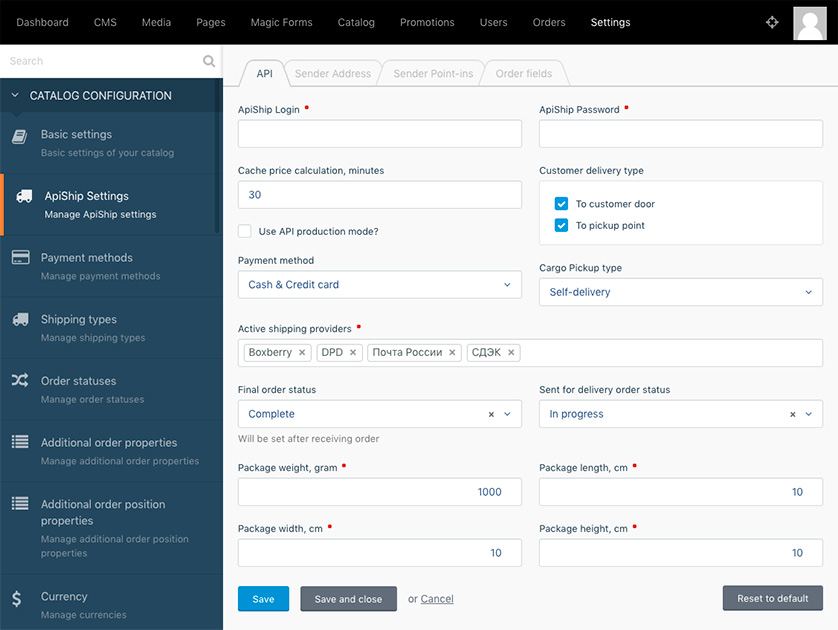Open Payment methods in sidebar

[111, 266]
